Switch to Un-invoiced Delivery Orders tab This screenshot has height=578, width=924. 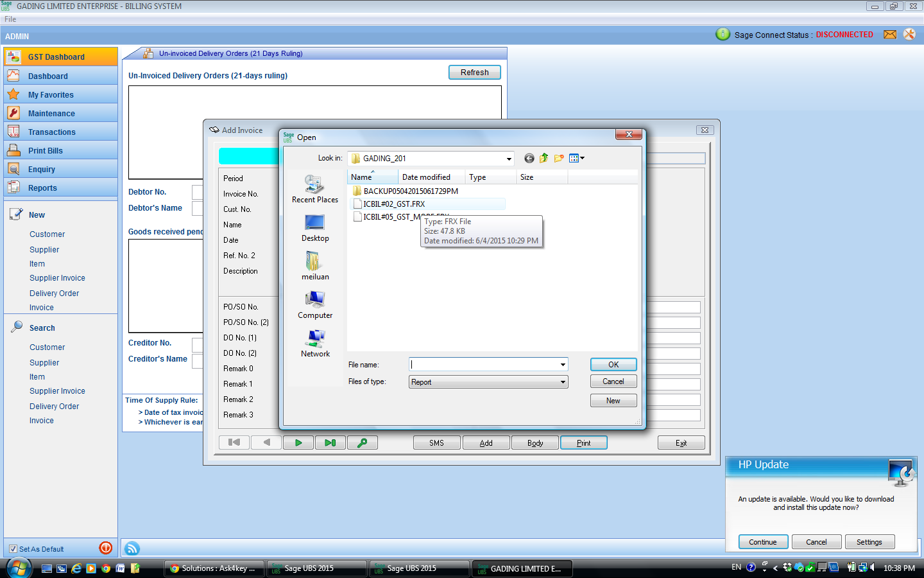(230, 53)
